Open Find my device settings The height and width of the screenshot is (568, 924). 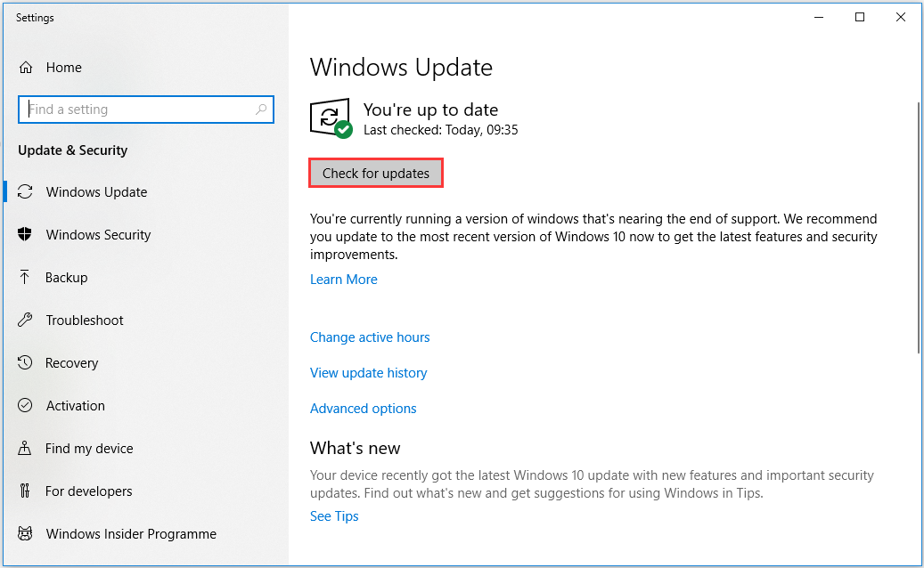point(89,449)
